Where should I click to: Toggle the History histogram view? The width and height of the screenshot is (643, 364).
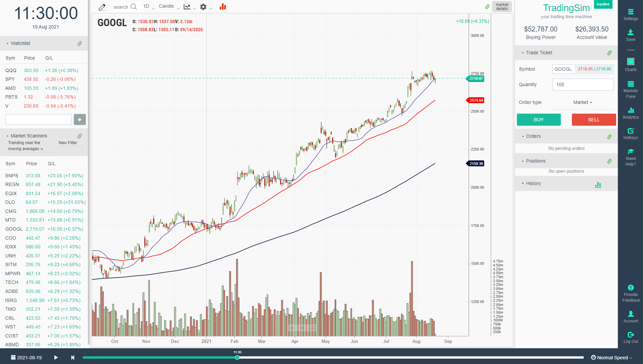tap(598, 185)
